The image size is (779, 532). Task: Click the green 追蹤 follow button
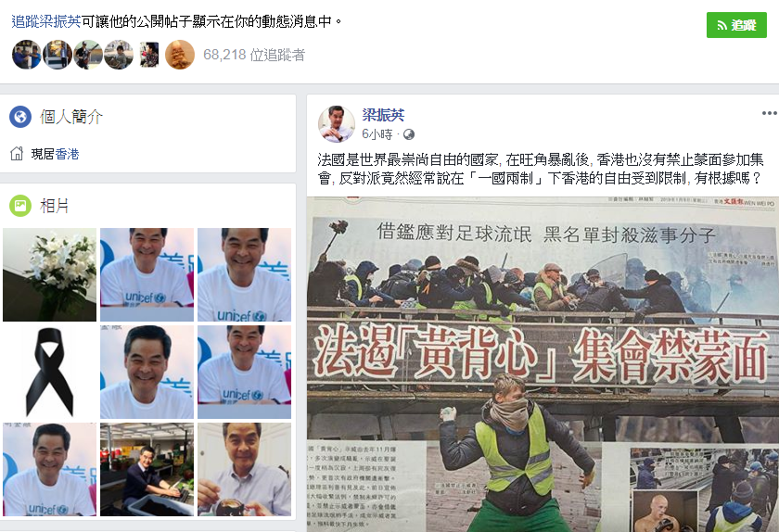(736, 25)
